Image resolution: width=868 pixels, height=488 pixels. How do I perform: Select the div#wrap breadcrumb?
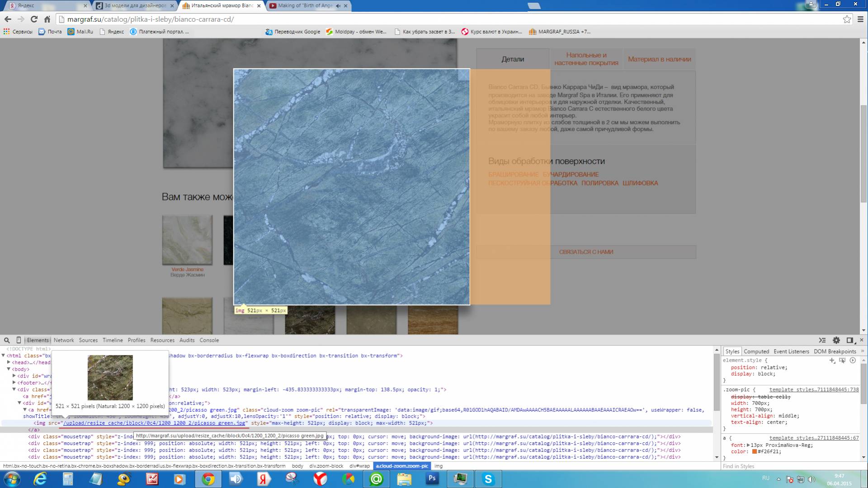[359, 466]
